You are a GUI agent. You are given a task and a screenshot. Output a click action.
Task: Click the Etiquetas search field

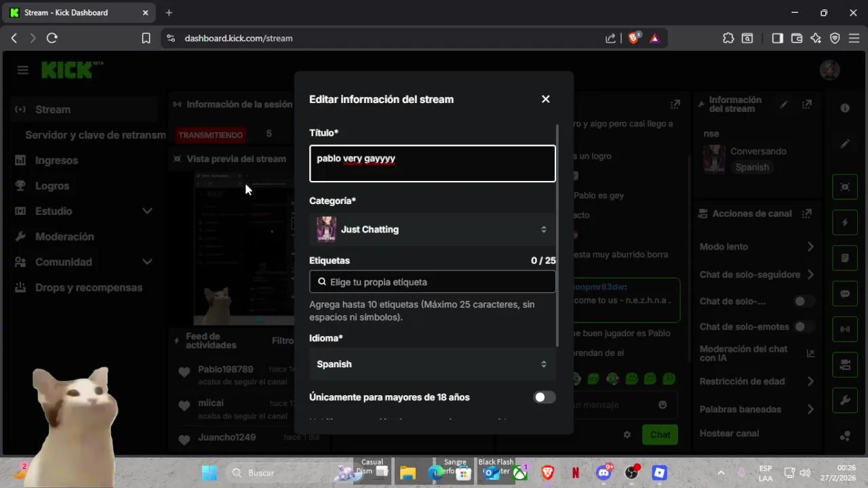click(x=433, y=282)
